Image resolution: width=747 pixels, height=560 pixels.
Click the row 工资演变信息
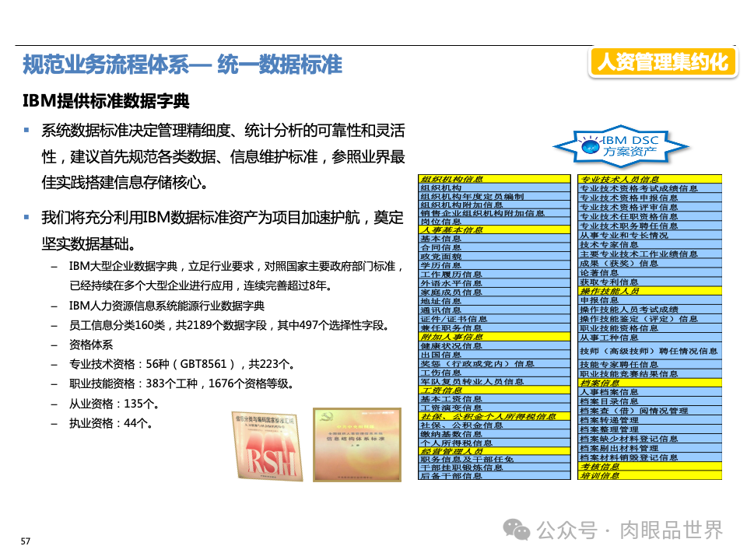click(494, 408)
